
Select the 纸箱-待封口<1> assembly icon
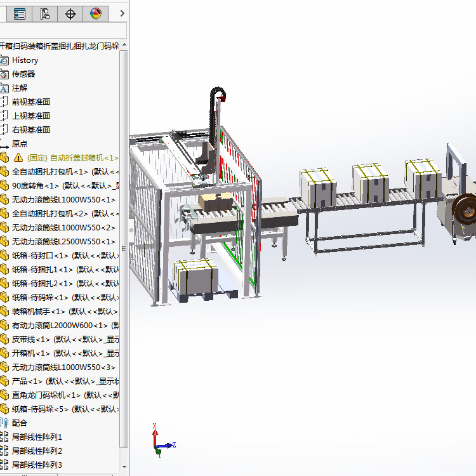coord(4,256)
